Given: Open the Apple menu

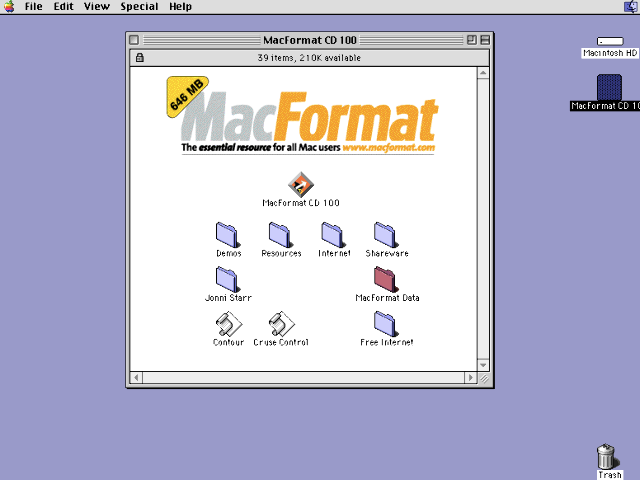Looking at the screenshot, I should [x=9, y=7].
